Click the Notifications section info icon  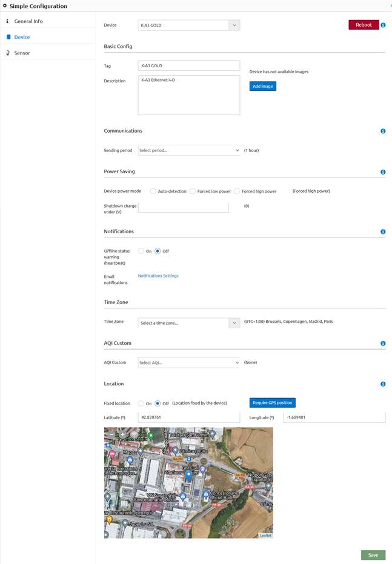tap(383, 232)
